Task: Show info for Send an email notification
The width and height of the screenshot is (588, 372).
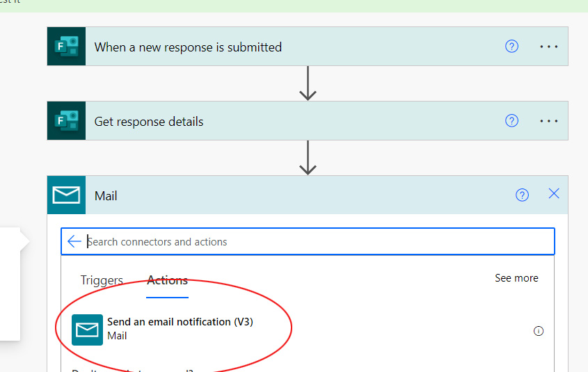Action: tap(538, 331)
